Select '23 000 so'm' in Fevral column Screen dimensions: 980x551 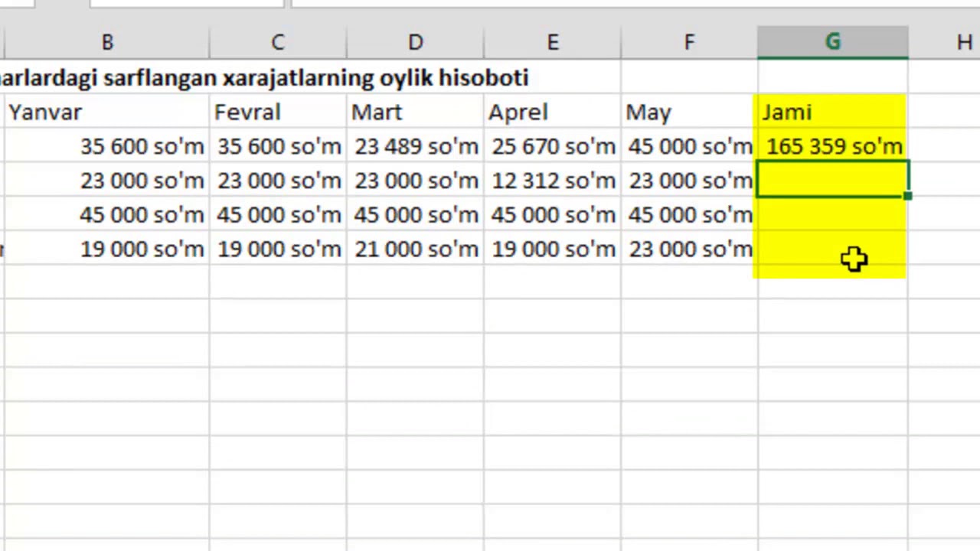point(278,181)
